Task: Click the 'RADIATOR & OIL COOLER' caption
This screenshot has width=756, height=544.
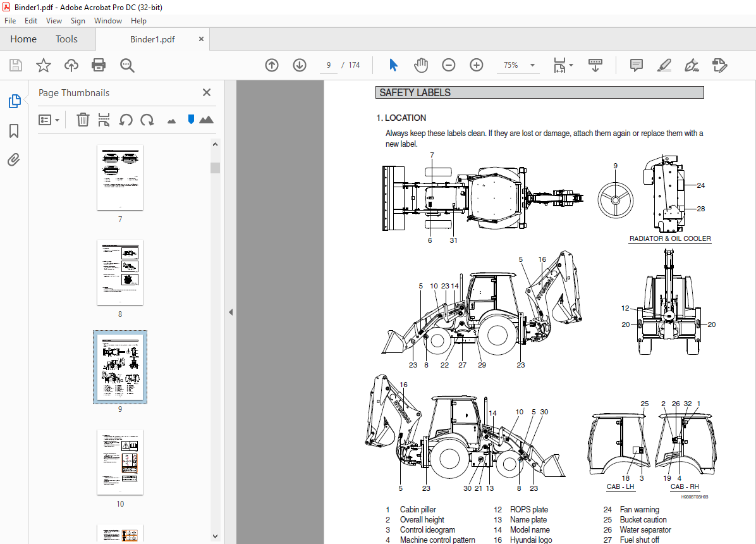Action: point(670,238)
